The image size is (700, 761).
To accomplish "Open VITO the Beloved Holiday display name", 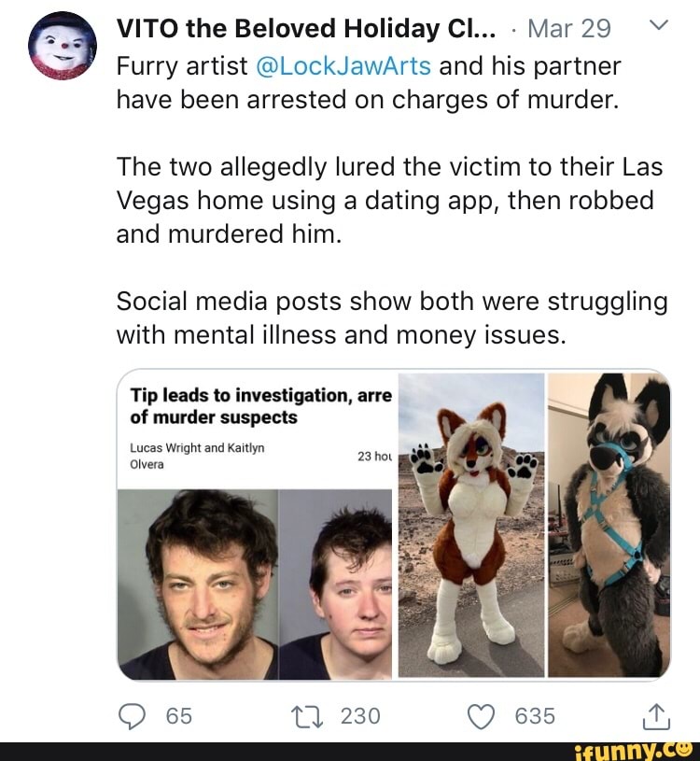I will tap(306, 28).
